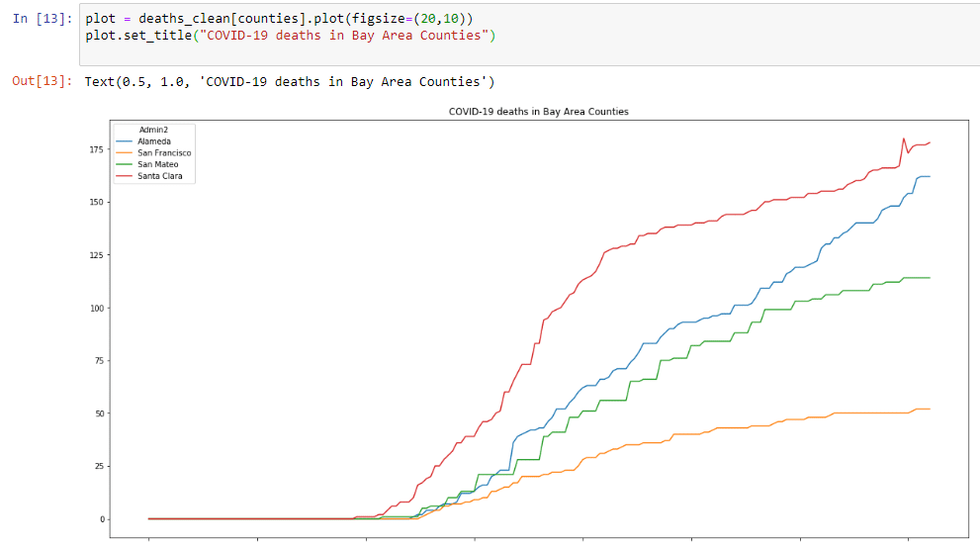Click the deaths_clean plot code line

click(280, 19)
